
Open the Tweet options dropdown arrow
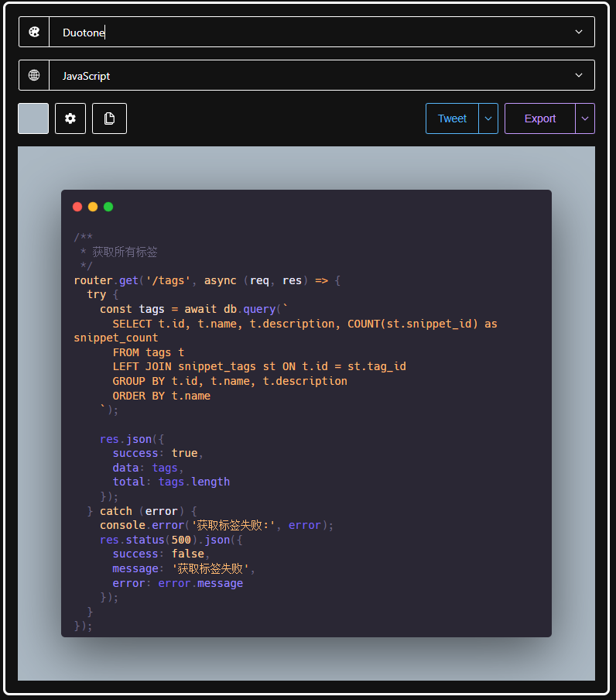[x=488, y=118]
